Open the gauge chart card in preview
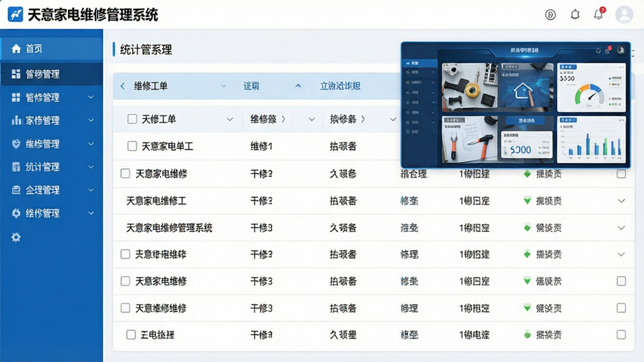Screen dimensions: 644x362 click(591, 87)
